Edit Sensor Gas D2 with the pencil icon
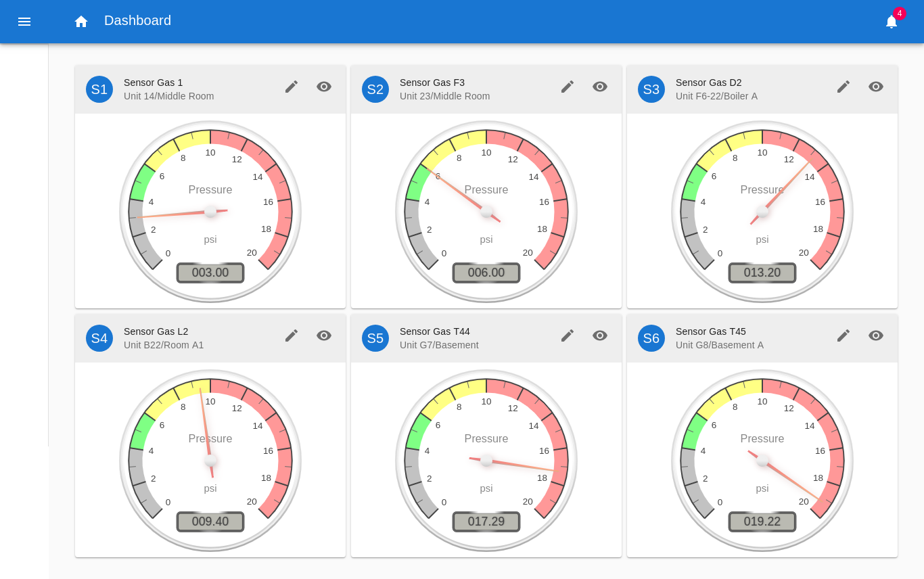924x579 pixels. (x=844, y=87)
